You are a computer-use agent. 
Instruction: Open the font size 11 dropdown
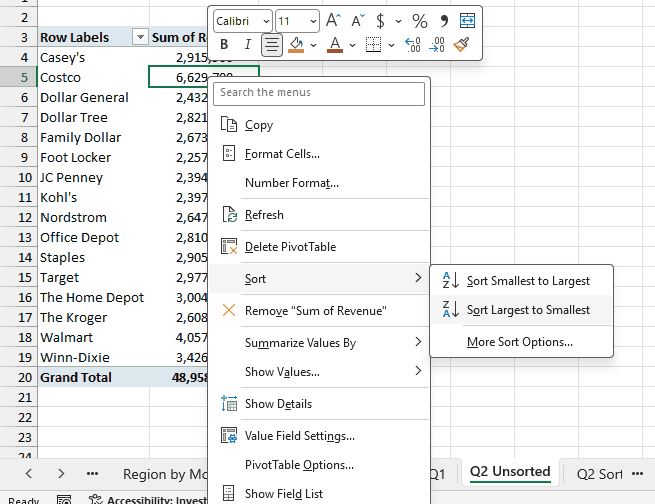(x=313, y=21)
